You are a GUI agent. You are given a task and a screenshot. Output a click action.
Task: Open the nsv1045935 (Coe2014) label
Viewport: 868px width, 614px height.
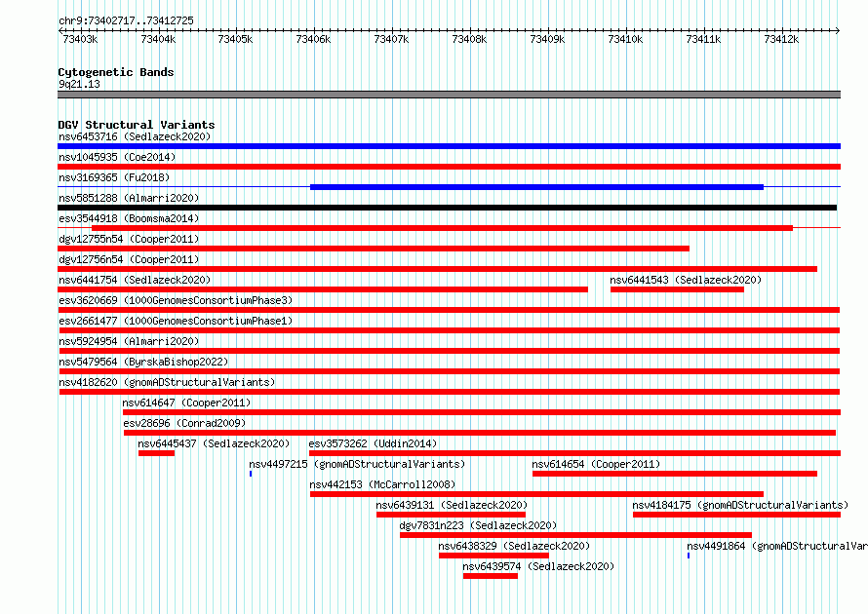tap(117, 157)
